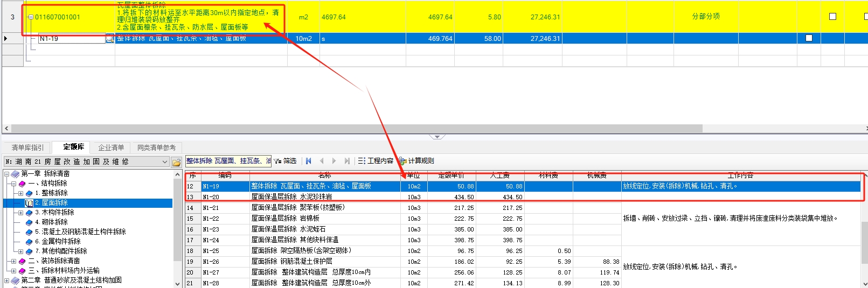Click the 整体拆除 瓦屋面 search field
The image size is (868, 288).
point(228,161)
